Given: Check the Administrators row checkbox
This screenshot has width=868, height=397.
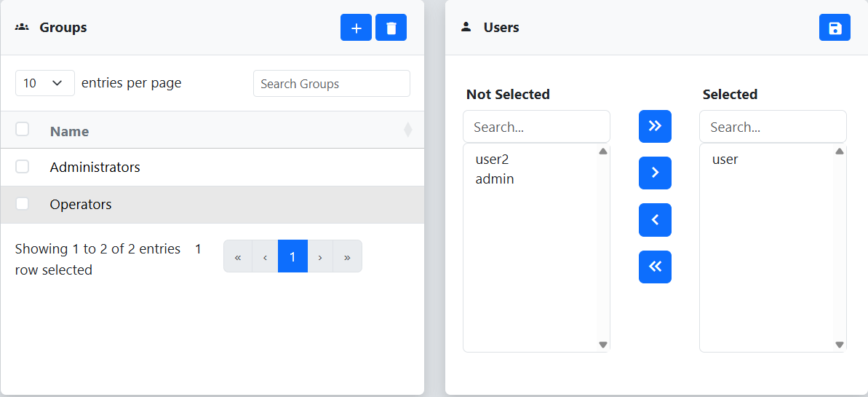Looking at the screenshot, I should pos(22,166).
